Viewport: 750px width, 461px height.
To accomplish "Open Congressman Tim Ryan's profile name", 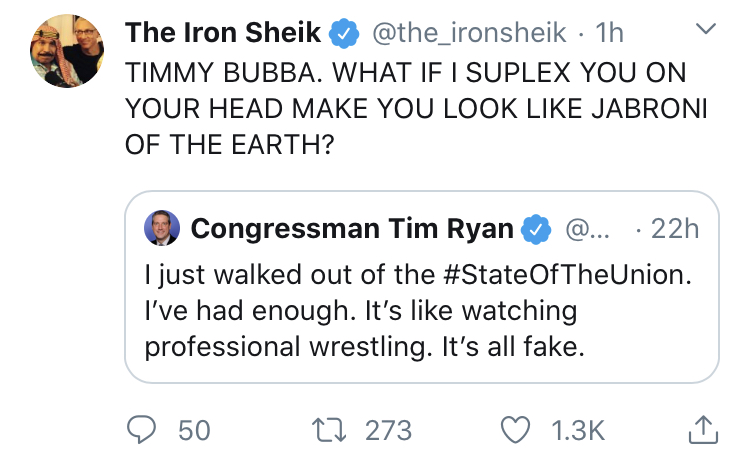I will [x=351, y=229].
